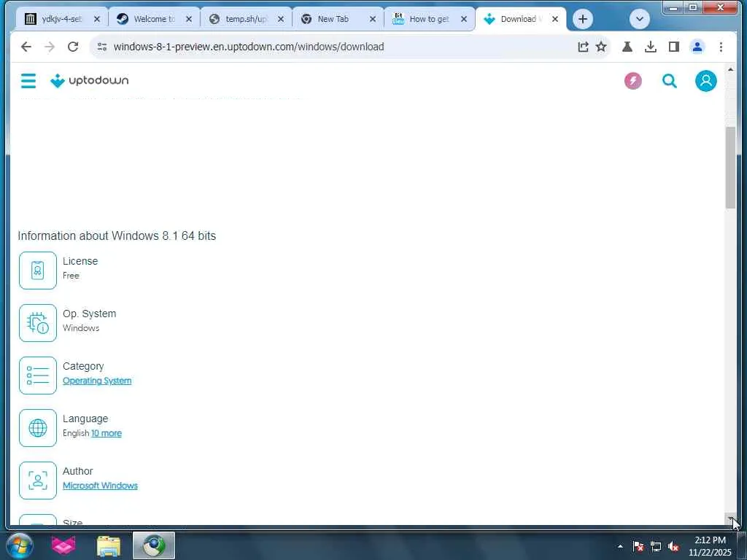Click the Free license value

pos(71,276)
